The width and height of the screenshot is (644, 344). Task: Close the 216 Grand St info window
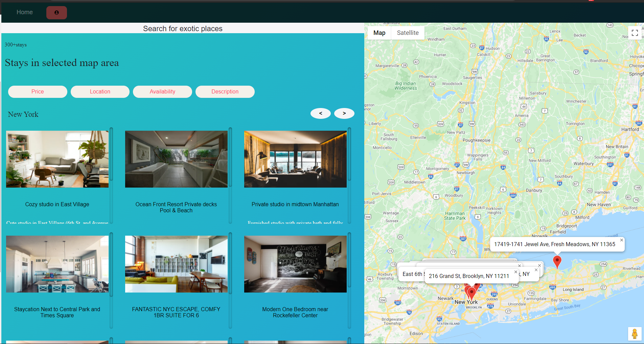tap(516, 272)
